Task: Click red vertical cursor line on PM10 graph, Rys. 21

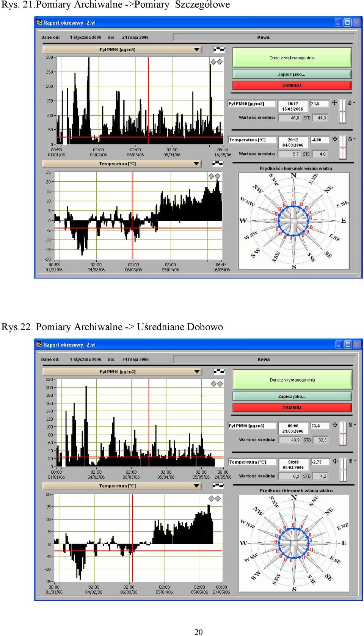Action: click(148, 101)
